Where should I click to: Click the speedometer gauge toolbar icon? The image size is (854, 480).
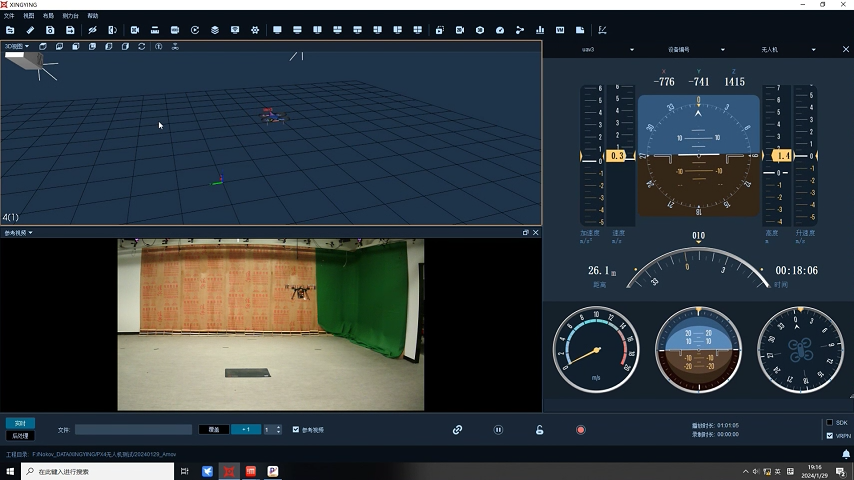coord(500,30)
